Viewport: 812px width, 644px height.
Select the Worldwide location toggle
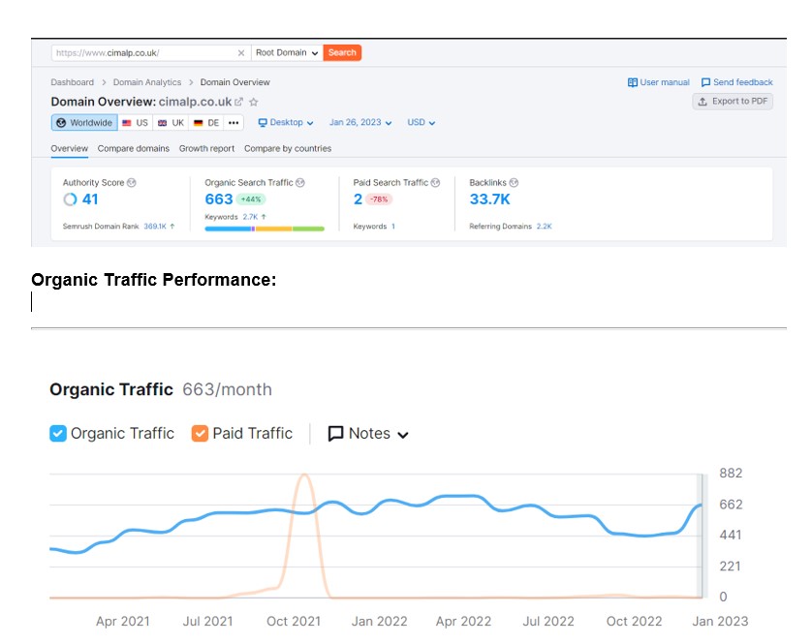[x=84, y=122]
